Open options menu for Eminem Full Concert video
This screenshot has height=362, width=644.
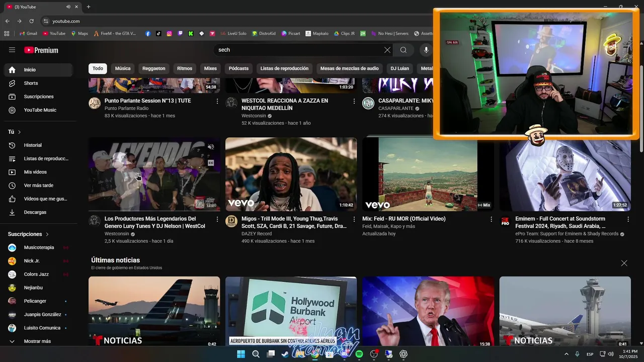[628, 219]
